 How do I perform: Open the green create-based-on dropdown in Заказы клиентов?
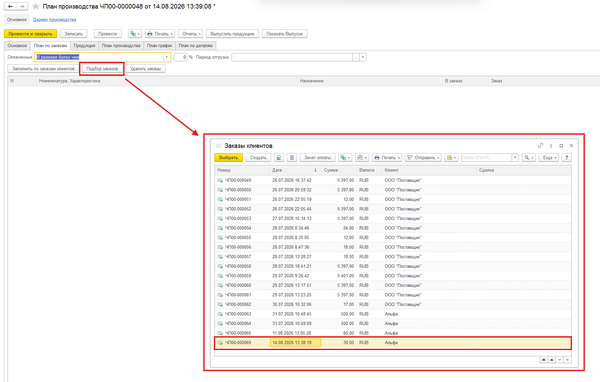pyautogui.click(x=345, y=157)
